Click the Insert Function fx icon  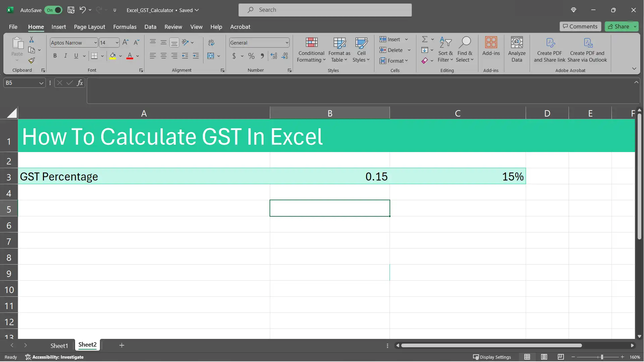pyautogui.click(x=80, y=83)
